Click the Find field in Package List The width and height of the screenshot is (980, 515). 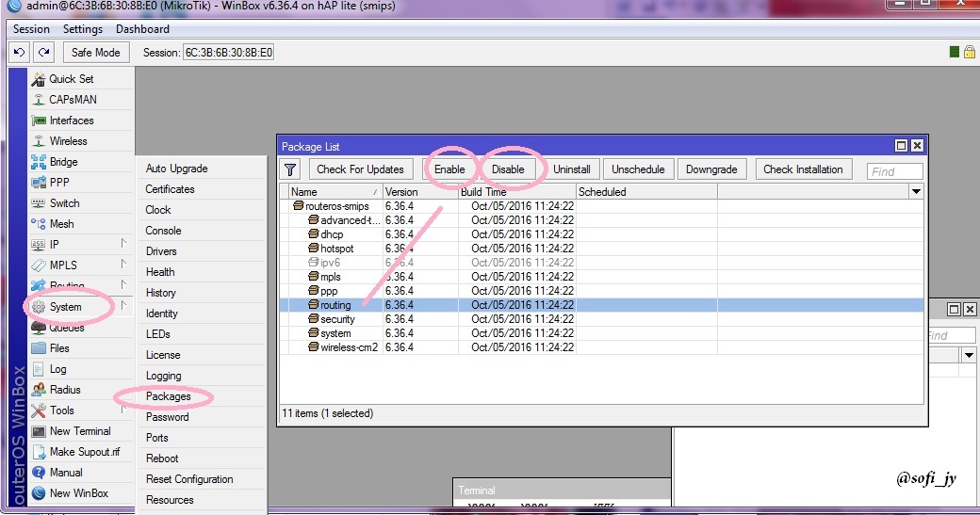coord(894,171)
